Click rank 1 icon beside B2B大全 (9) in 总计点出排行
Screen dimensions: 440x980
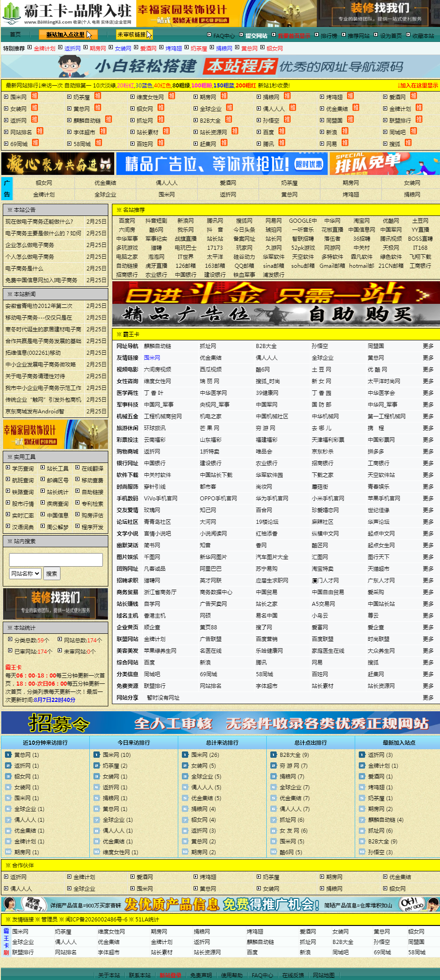273,755
